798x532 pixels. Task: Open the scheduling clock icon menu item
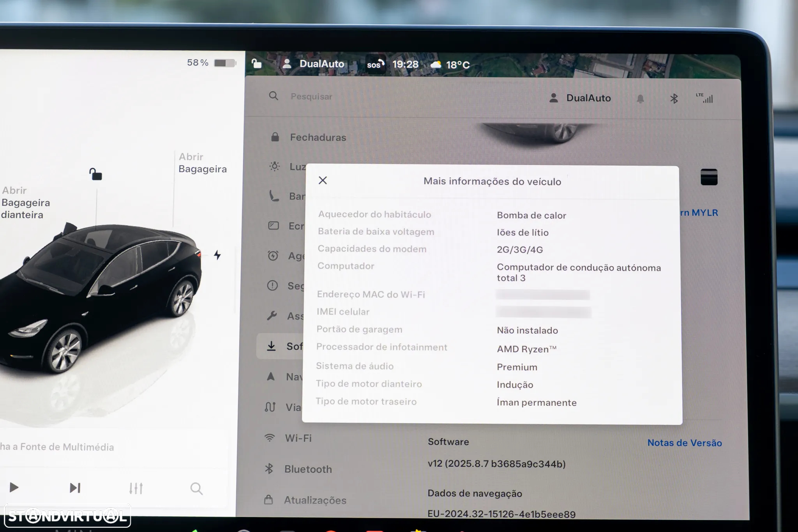273,256
